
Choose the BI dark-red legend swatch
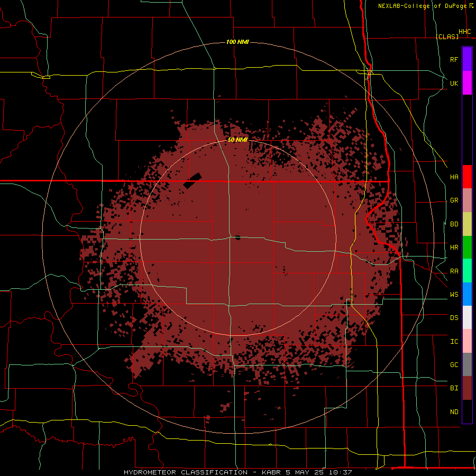pyautogui.click(x=467, y=388)
